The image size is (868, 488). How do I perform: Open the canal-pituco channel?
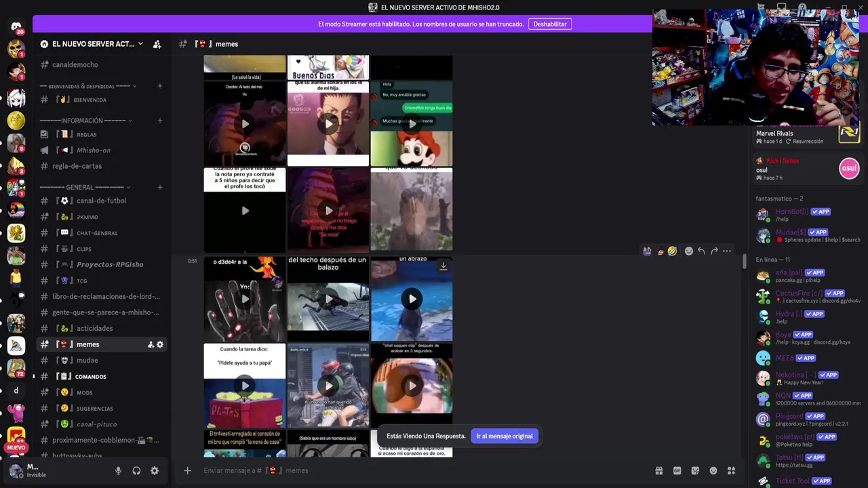click(x=102, y=424)
